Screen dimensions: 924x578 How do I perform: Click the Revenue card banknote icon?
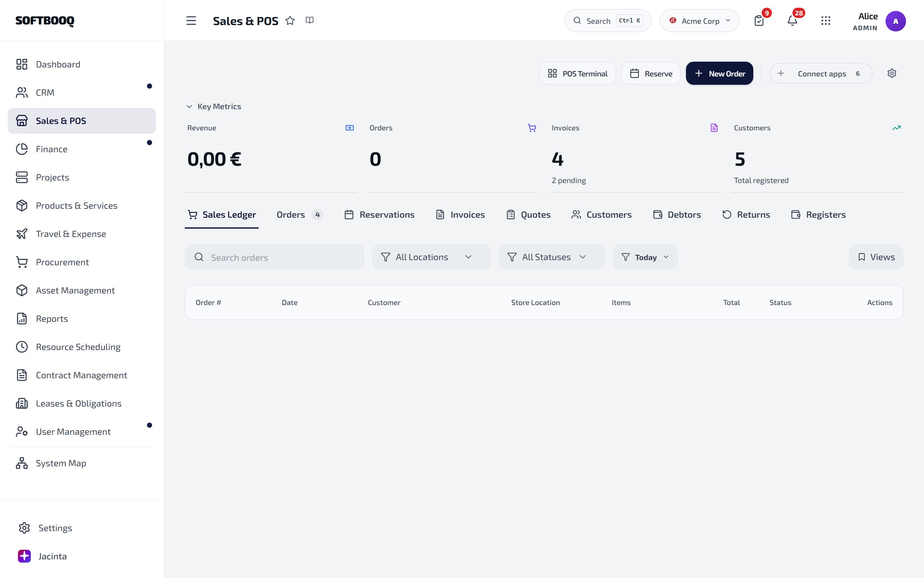pyautogui.click(x=349, y=128)
